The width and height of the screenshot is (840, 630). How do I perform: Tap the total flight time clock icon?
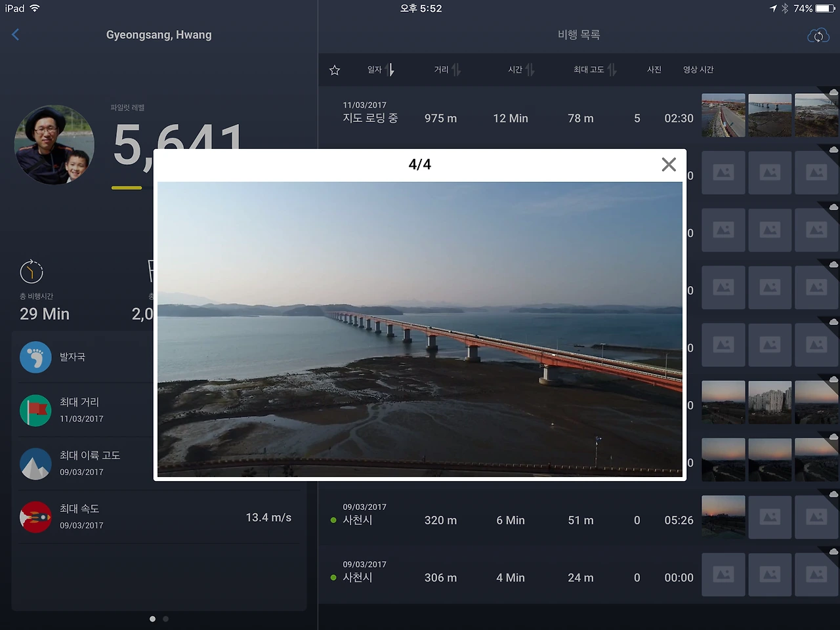click(31, 271)
